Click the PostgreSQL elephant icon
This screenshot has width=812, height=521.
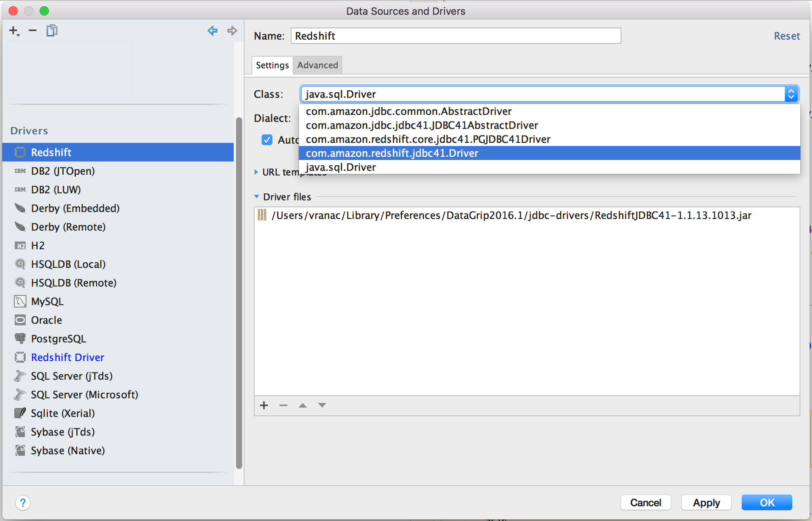tap(20, 339)
